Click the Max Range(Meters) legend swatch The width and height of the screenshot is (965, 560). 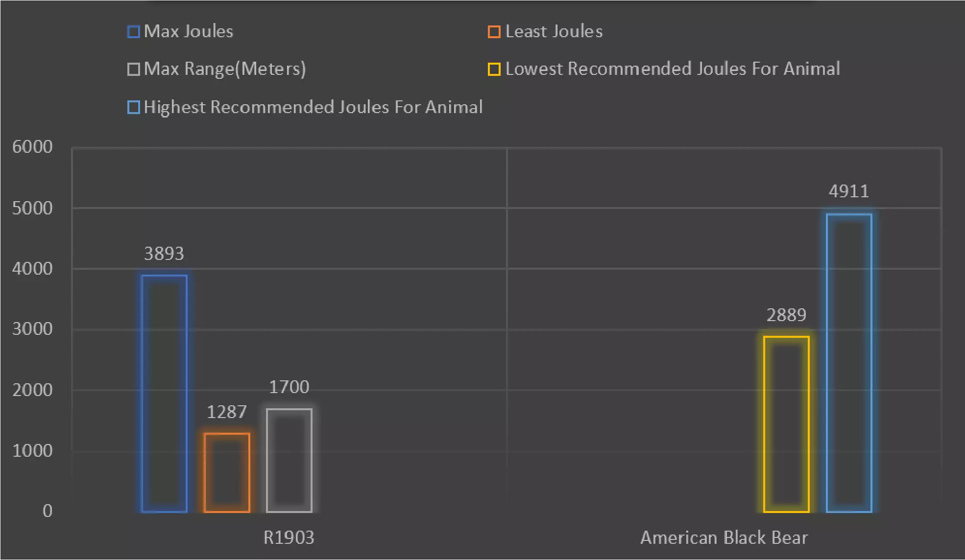(x=133, y=69)
